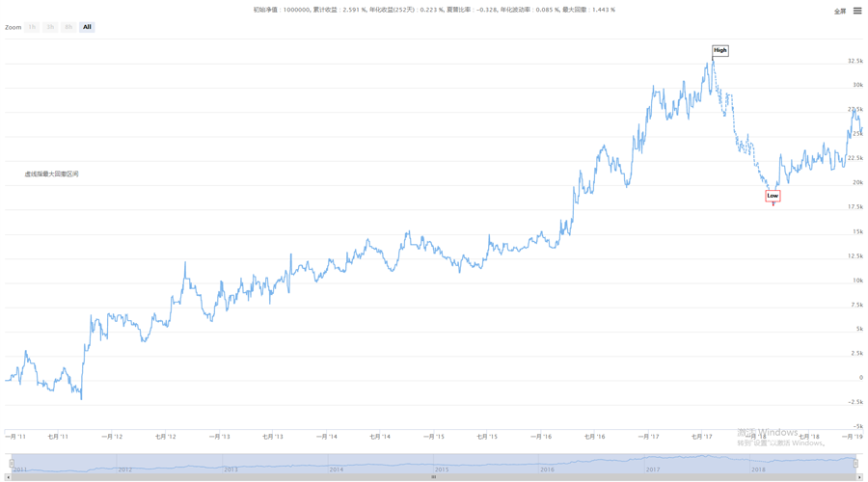868x482 pixels.
Task: Click 2016 in the navigator timeline
Action: tap(547, 469)
